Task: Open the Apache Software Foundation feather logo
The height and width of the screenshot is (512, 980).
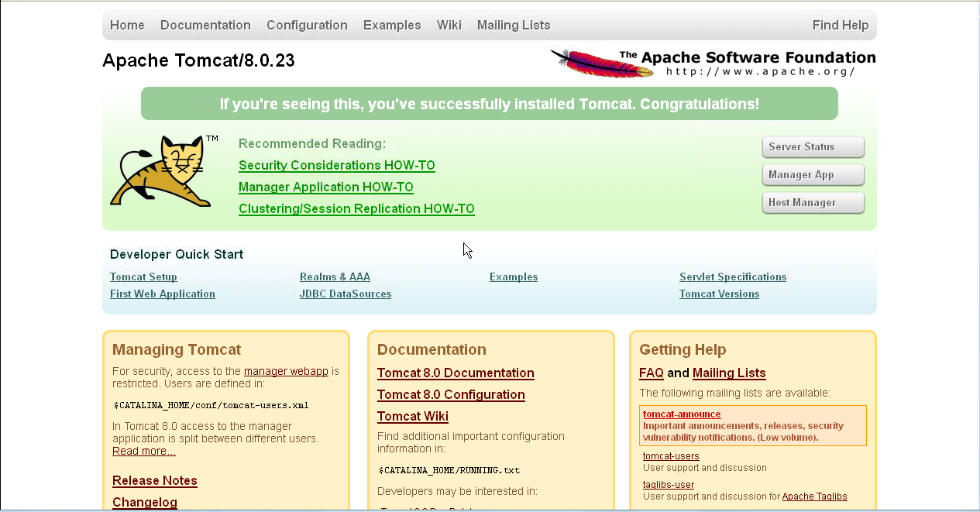Action: click(713, 63)
